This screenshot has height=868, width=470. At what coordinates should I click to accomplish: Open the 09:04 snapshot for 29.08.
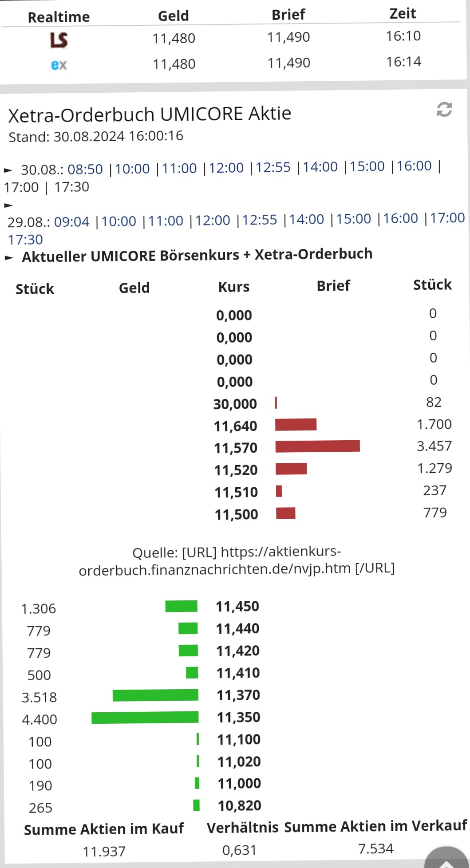73,221
